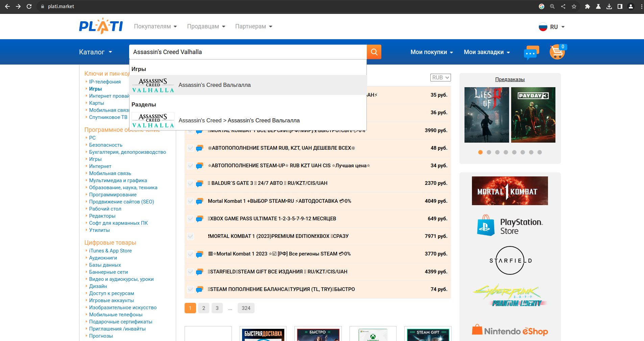Click search field with Assassin's Creed Valhalla
Screen dimensions: 644x341
(248, 52)
